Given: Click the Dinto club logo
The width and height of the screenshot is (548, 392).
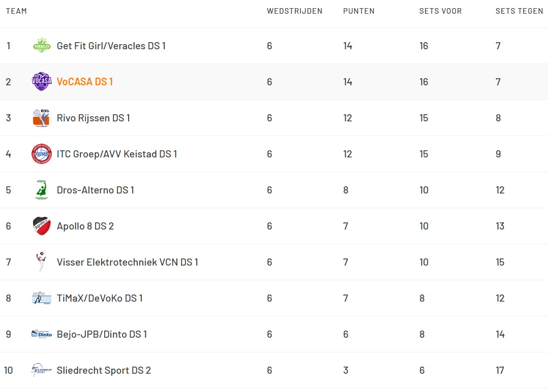Looking at the screenshot, I should point(42,334).
